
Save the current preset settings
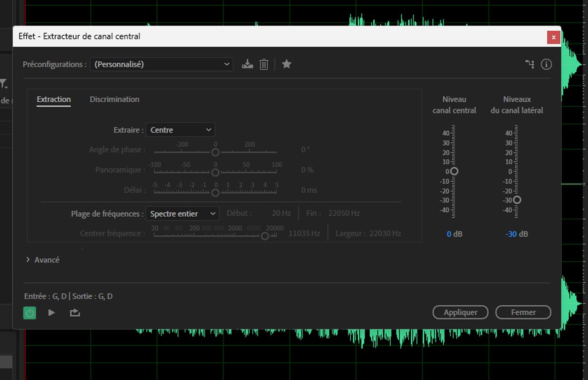pos(247,64)
